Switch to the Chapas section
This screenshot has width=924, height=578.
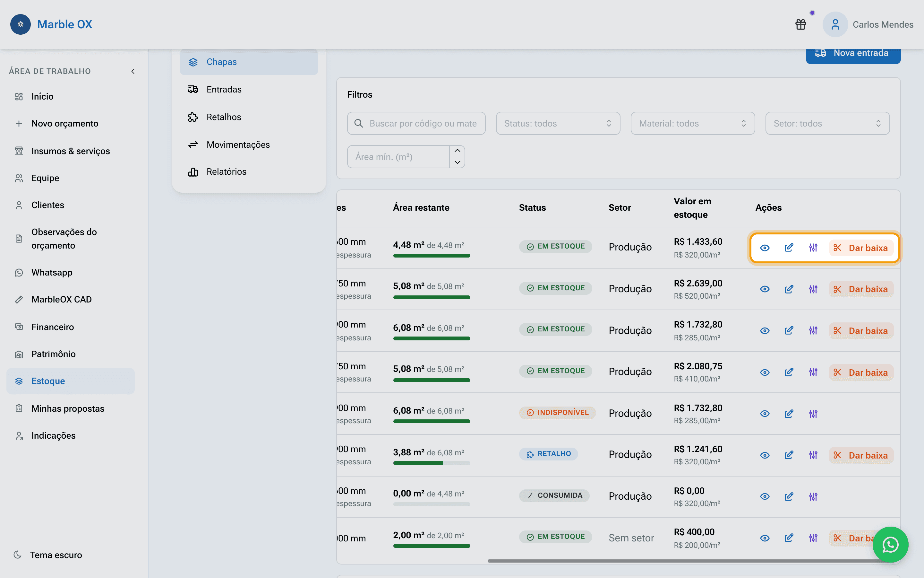coord(249,62)
